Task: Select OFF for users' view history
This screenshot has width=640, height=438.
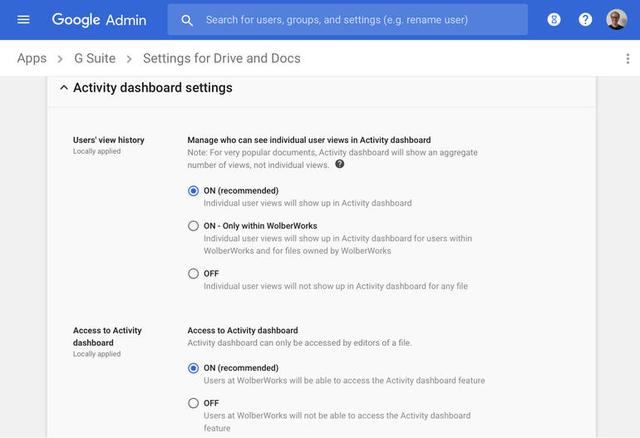Action: click(194, 274)
